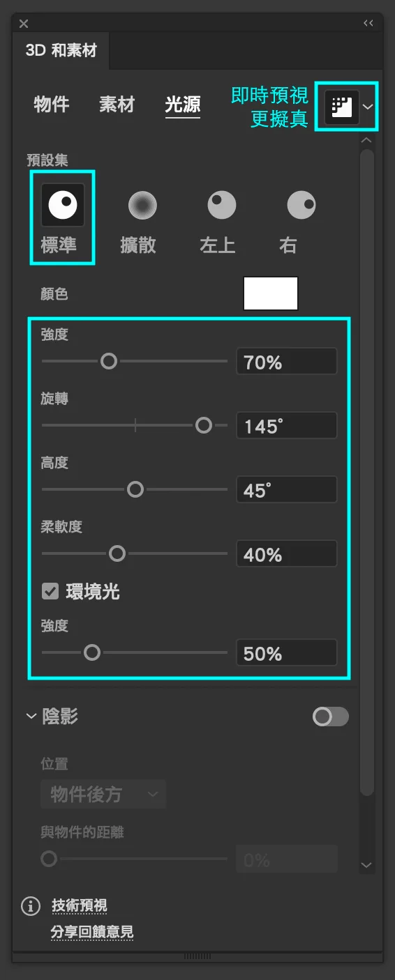Click the 高度 slider handle
The width and height of the screenshot is (395, 980).
pos(135,489)
